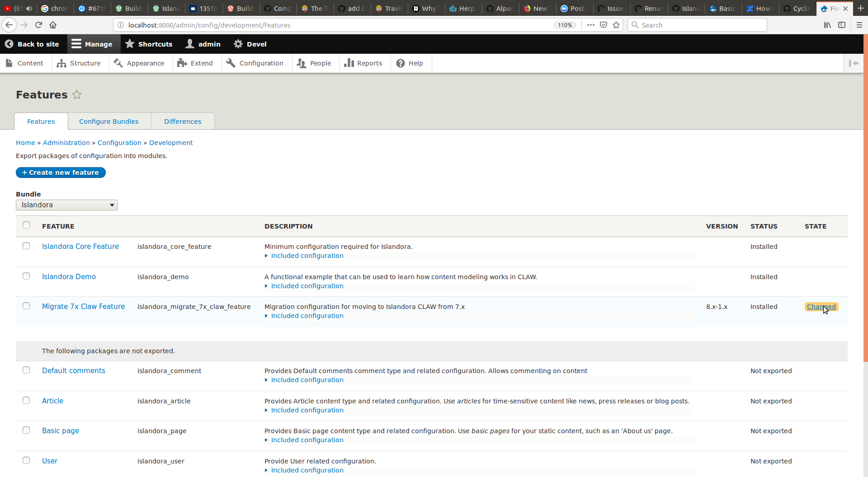Select the Features tab
The width and height of the screenshot is (868, 477).
(x=41, y=121)
